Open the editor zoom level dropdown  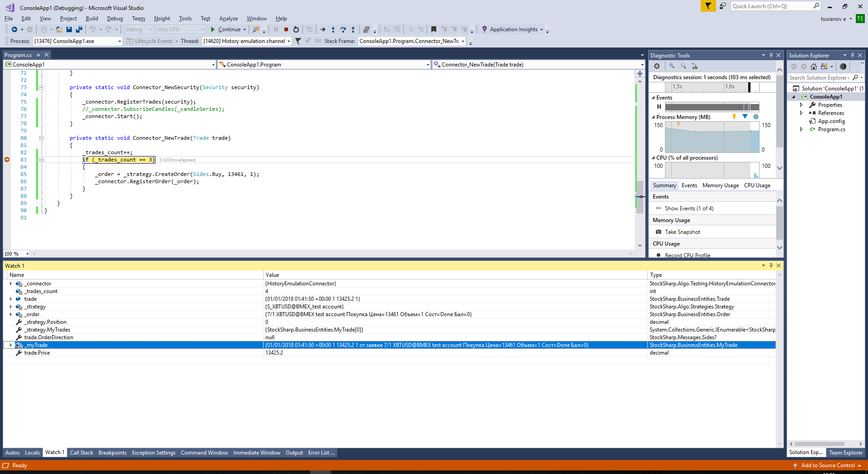pos(28,254)
